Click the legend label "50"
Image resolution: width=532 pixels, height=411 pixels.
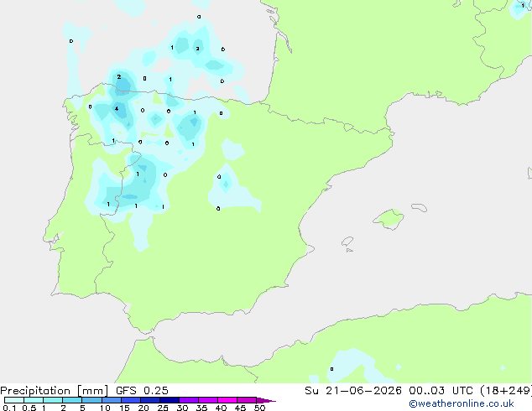(x=259, y=408)
